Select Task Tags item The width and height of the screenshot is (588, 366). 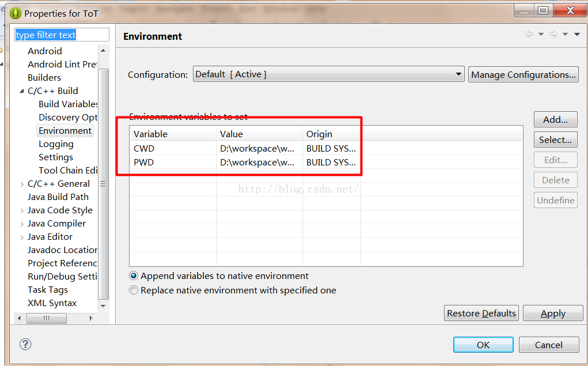coord(48,290)
